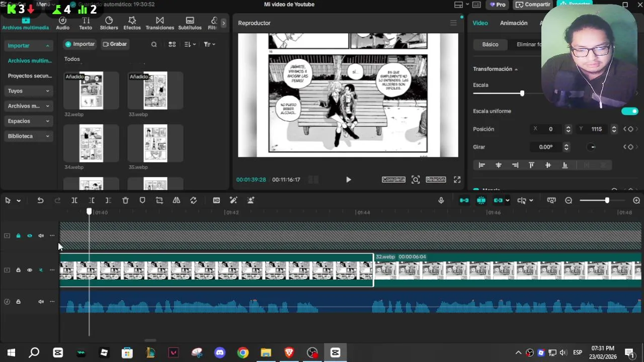Add Girar keyframe diamond
644x362 pixels.
pos(630,147)
